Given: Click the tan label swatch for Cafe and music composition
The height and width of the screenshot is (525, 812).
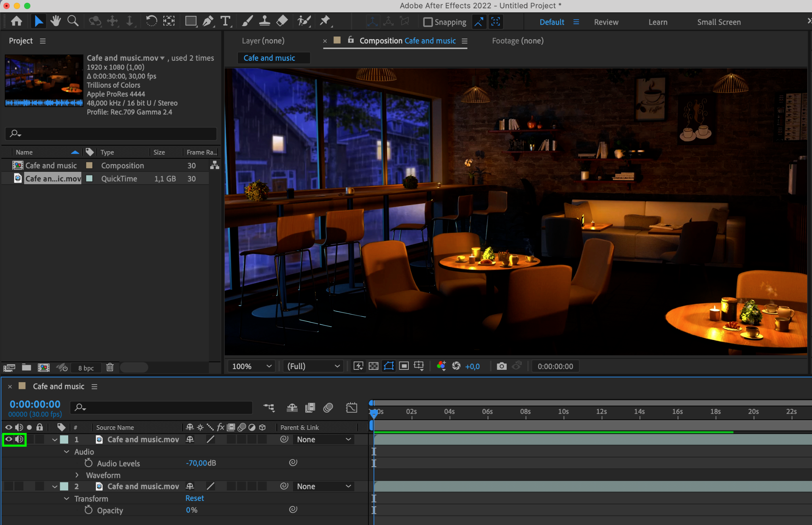Looking at the screenshot, I should tap(89, 165).
